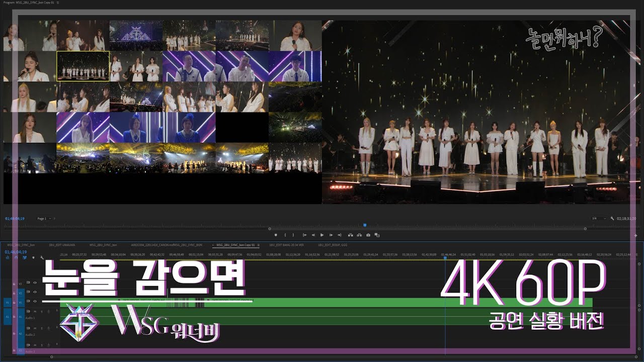Click the Program zoom bar's right handle
The height and width of the screenshot is (362, 644).
(x=585, y=229)
